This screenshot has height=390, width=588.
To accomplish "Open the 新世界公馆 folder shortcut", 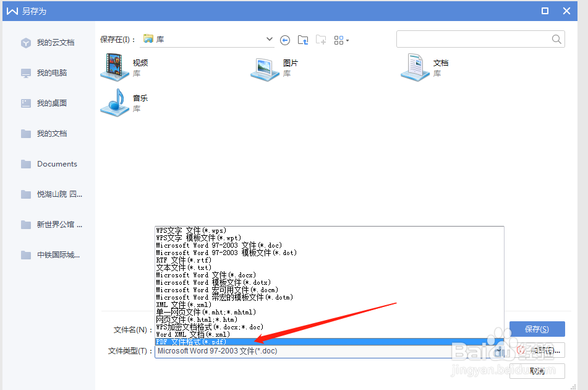I will [x=51, y=225].
